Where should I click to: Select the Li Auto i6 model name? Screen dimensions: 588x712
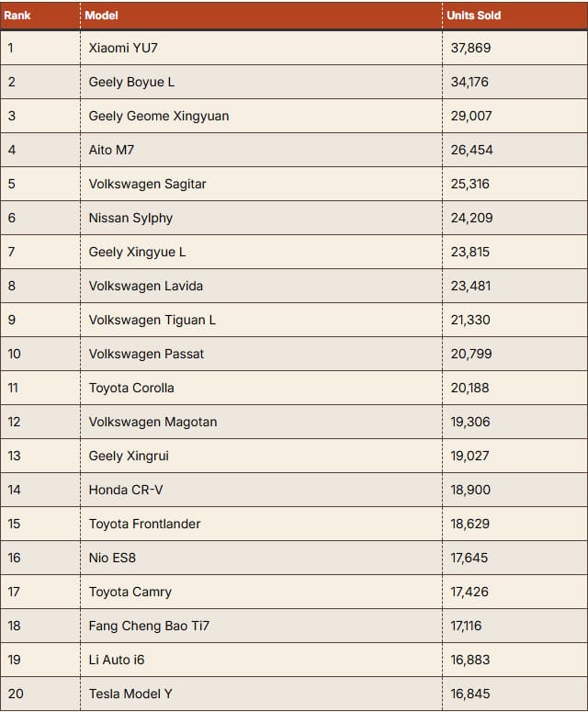tap(117, 660)
